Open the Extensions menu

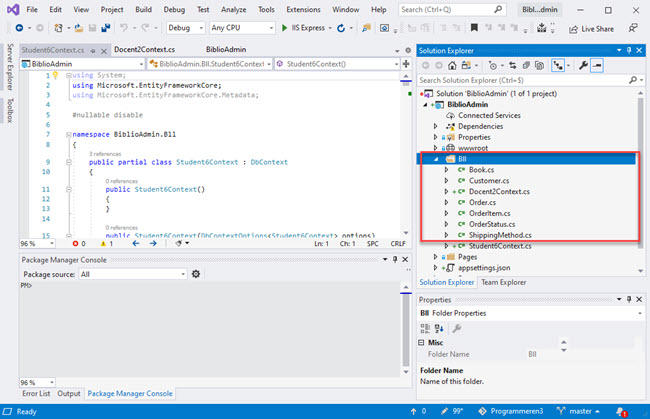click(303, 10)
